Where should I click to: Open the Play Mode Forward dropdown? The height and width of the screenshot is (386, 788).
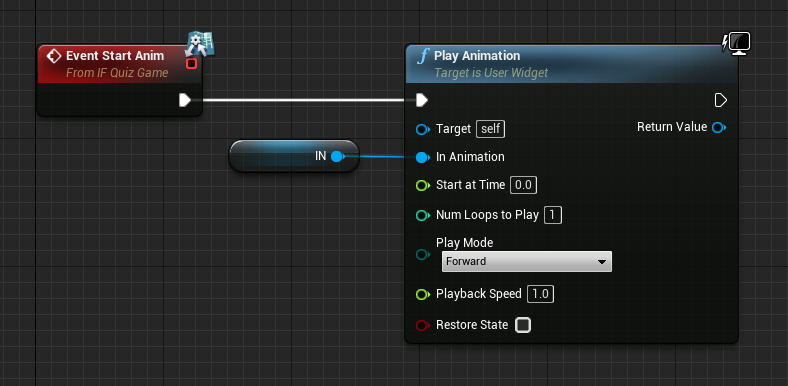pyautogui.click(x=527, y=261)
